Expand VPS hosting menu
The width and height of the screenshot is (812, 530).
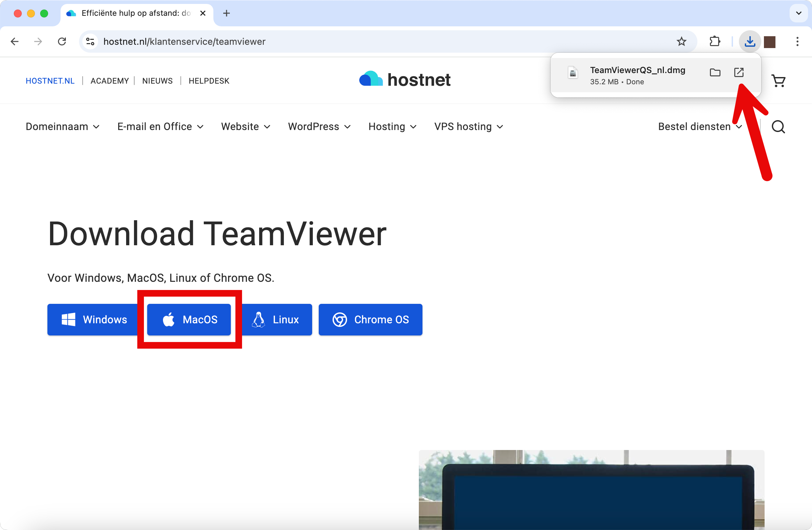[x=469, y=126]
